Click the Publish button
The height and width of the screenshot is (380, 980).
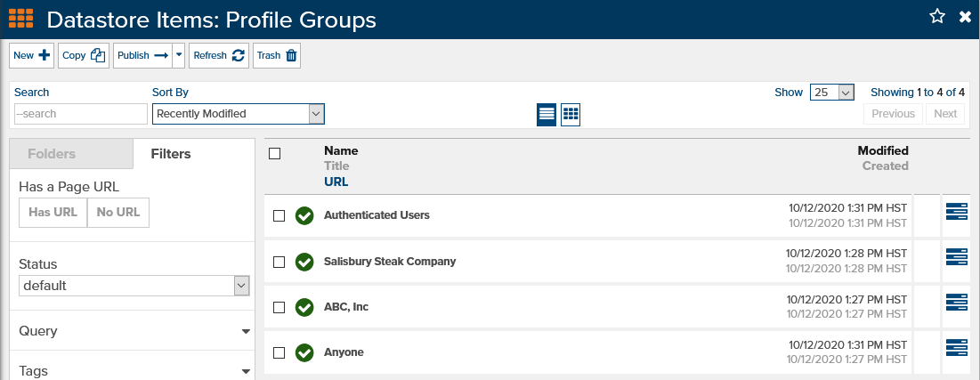point(143,56)
